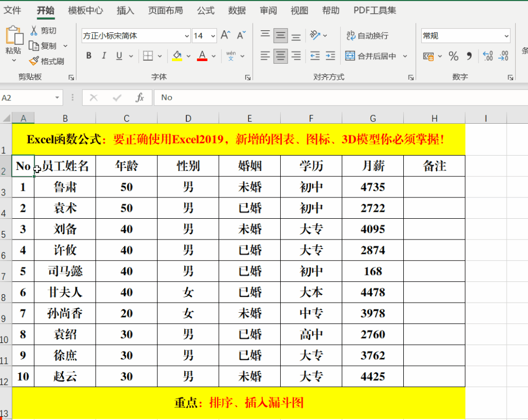Open Clipboard group dialog launcher
Image resolution: width=528 pixels, height=420 pixels.
click(71, 78)
